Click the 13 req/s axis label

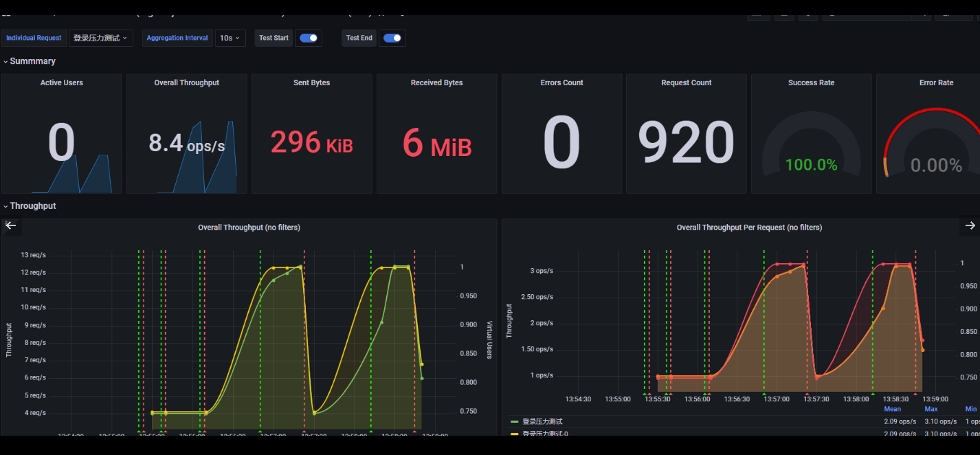point(34,255)
